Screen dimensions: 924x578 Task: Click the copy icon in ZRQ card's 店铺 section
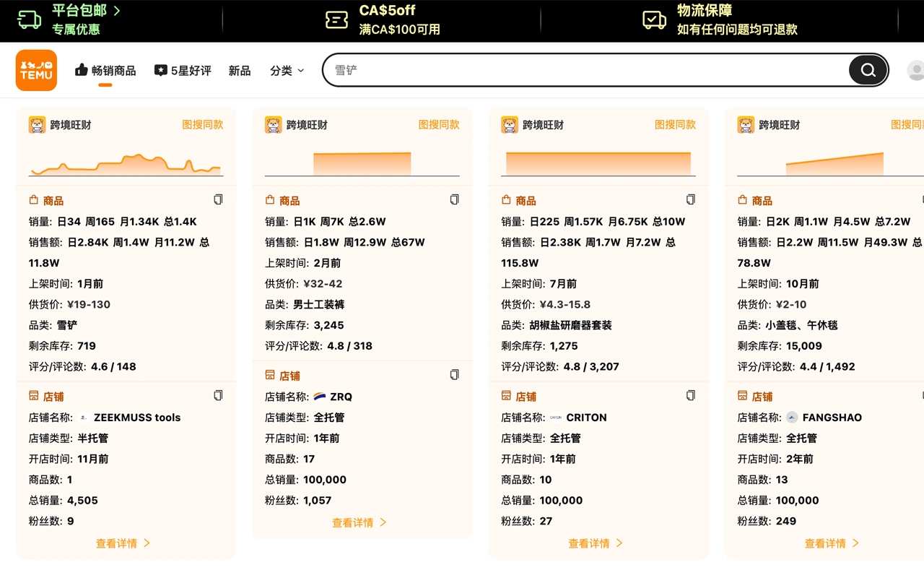pos(454,374)
